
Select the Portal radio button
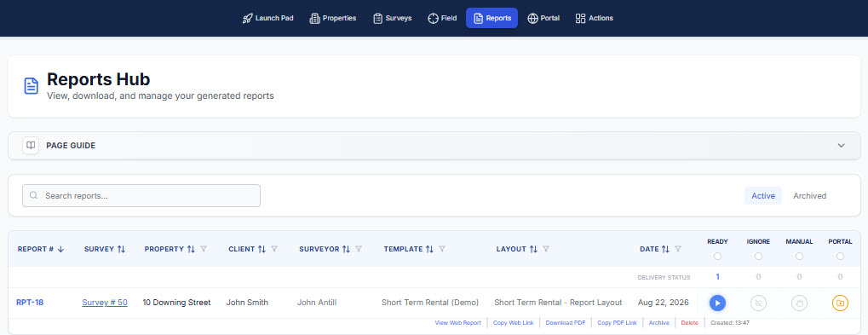tap(841, 257)
